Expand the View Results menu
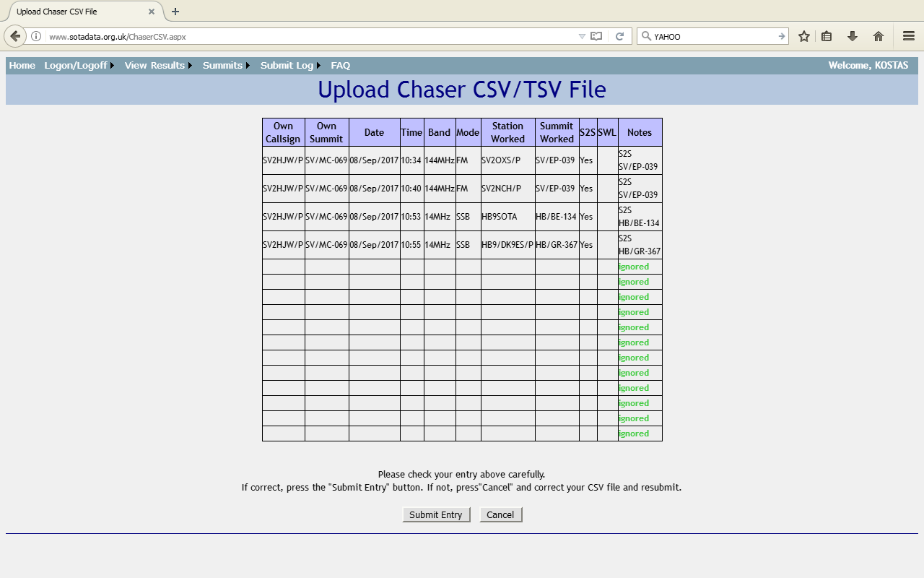This screenshot has height=578, width=924. (157, 66)
